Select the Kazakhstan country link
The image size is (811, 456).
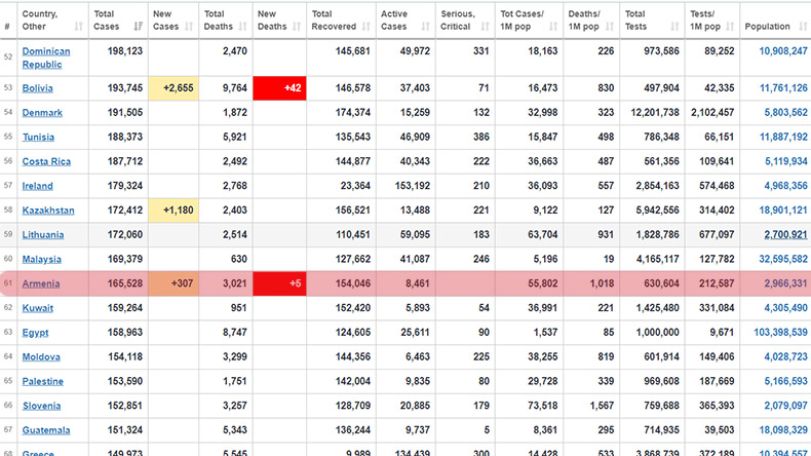pos(48,210)
